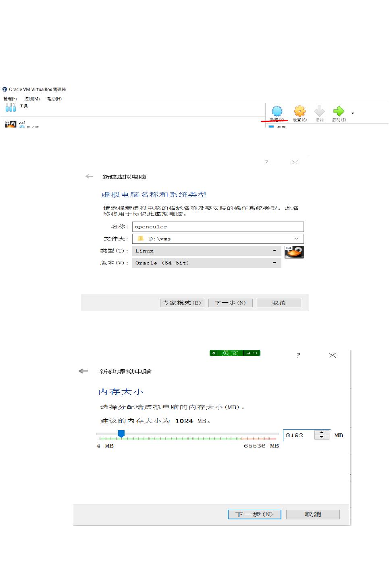The width and height of the screenshot is (389, 588).
Task: Open the 管理(F) menu
Action: click(x=10, y=99)
